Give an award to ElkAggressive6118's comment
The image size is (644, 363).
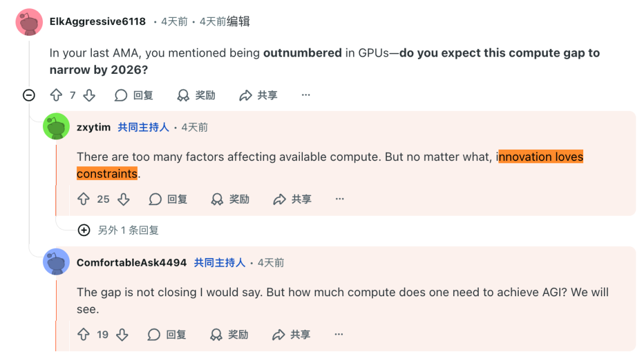point(197,95)
